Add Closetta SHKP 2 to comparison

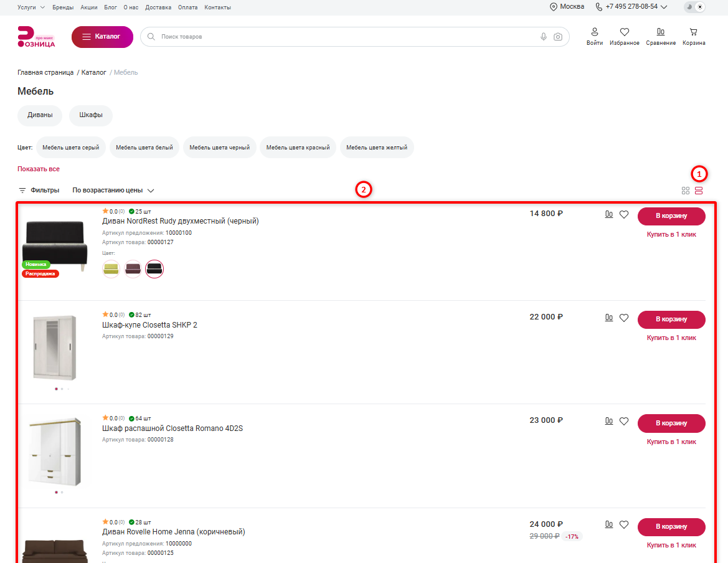tap(608, 318)
